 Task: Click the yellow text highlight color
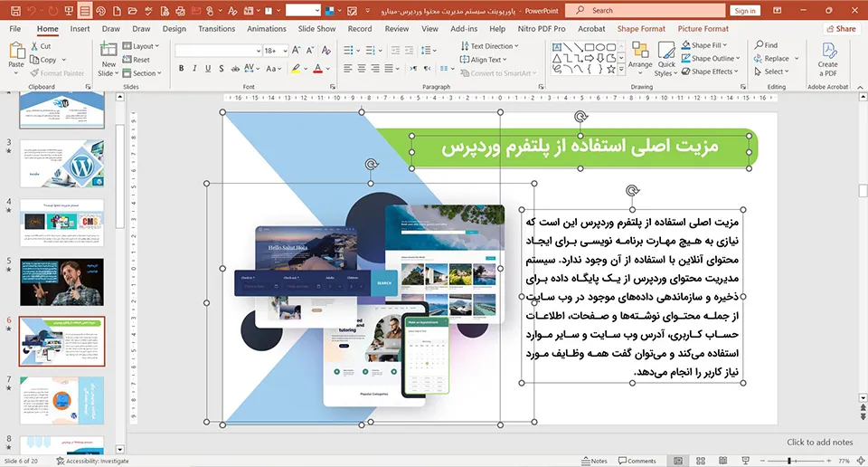(297, 69)
